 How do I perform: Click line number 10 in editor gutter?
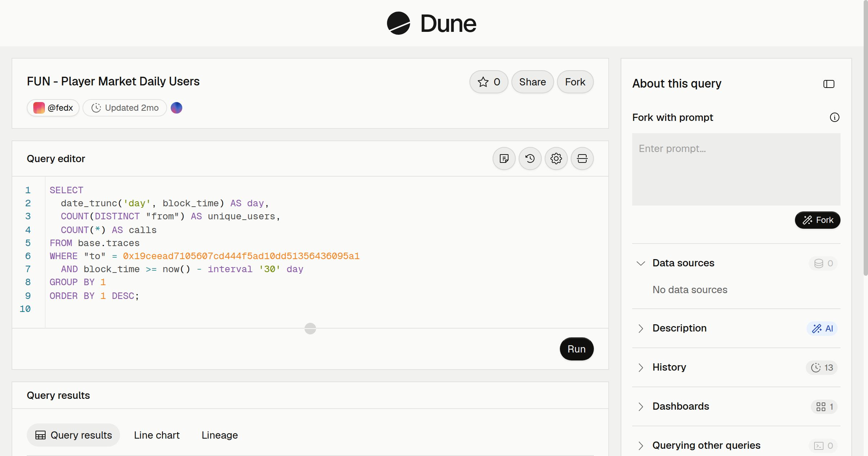(25, 309)
